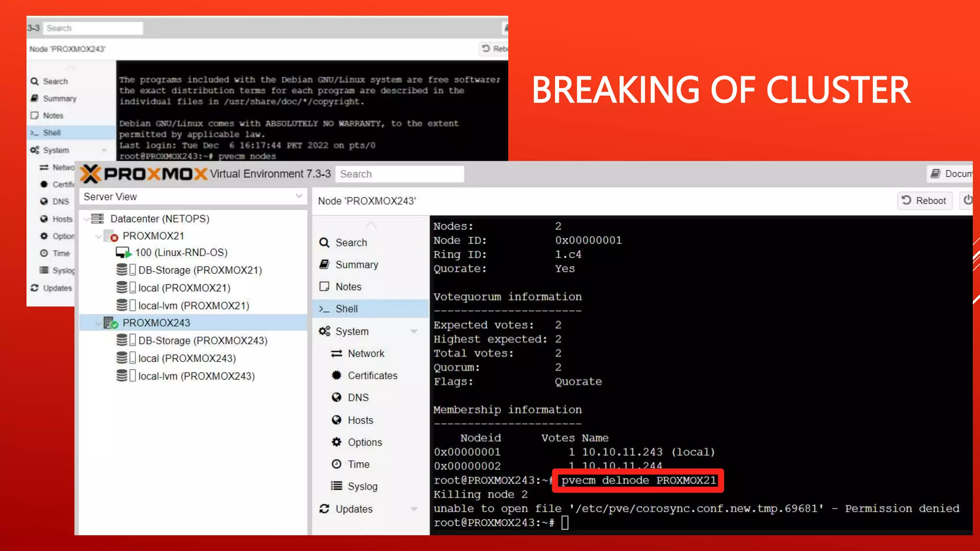The height and width of the screenshot is (551, 980).
Task: Click the Time clock icon
Action: (x=337, y=464)
